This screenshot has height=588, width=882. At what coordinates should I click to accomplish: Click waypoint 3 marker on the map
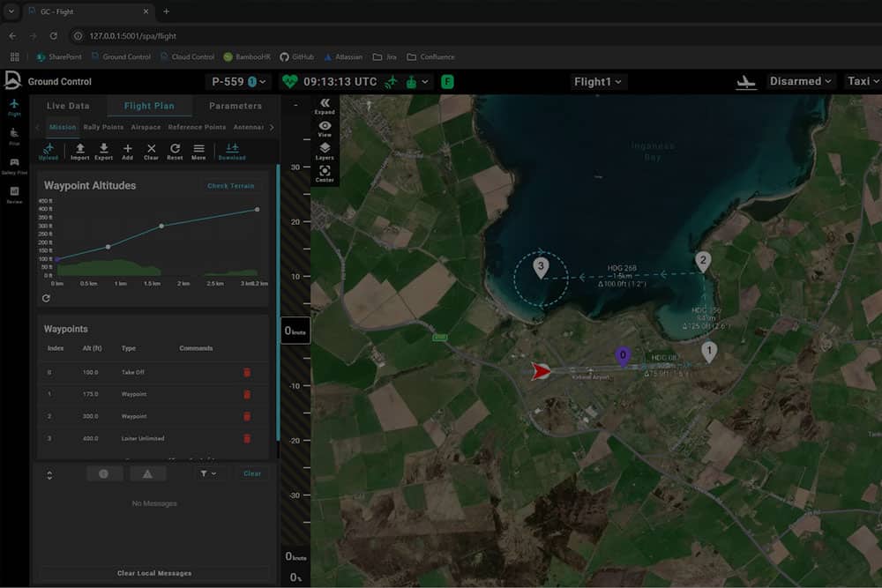point(542,264)
